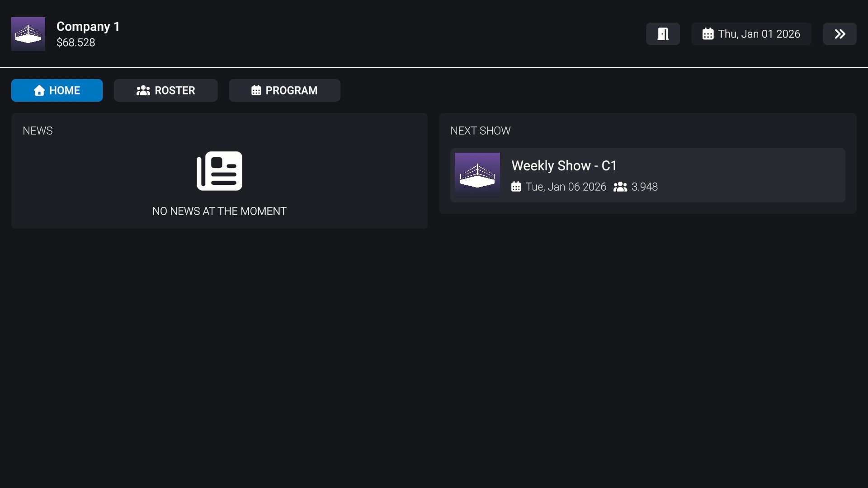
Task: Click the Company 1 logo image
Action: pos(28,33)
